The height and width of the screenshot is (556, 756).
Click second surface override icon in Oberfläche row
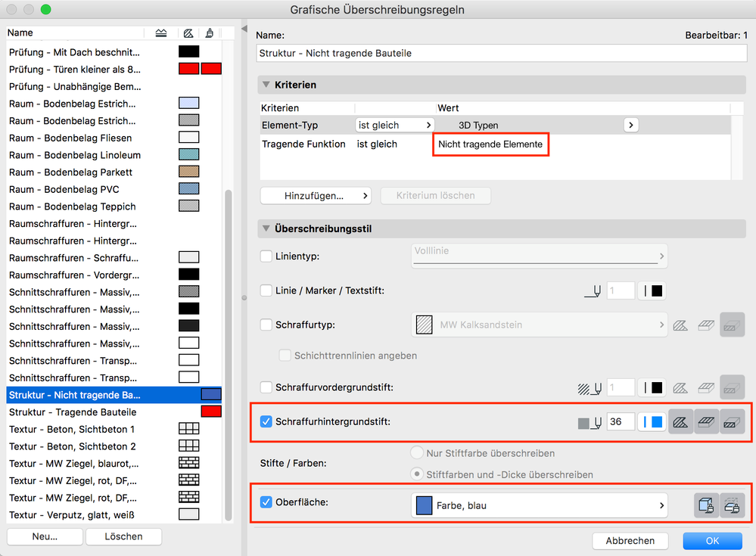pyautogui.click(x=733, y=506)
